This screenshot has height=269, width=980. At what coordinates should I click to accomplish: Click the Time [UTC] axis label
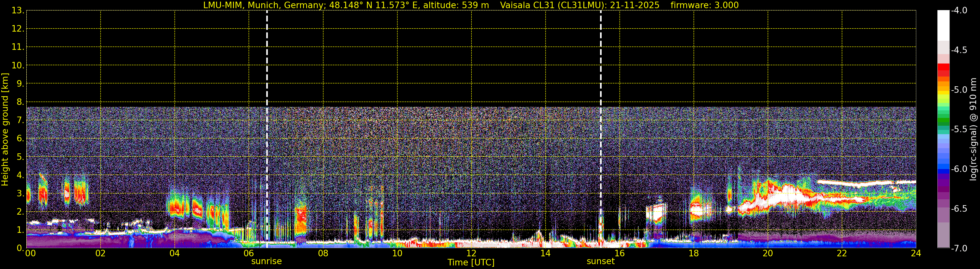coord(471,262)
